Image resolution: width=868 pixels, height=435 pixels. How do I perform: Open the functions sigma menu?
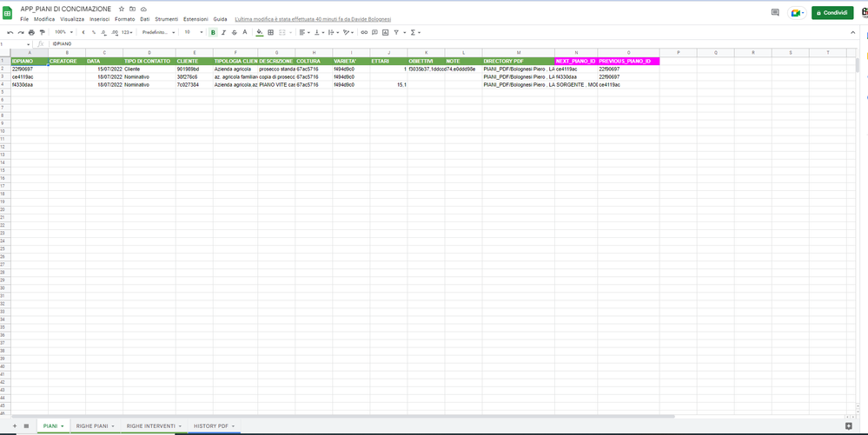click(x=414, y=33)
